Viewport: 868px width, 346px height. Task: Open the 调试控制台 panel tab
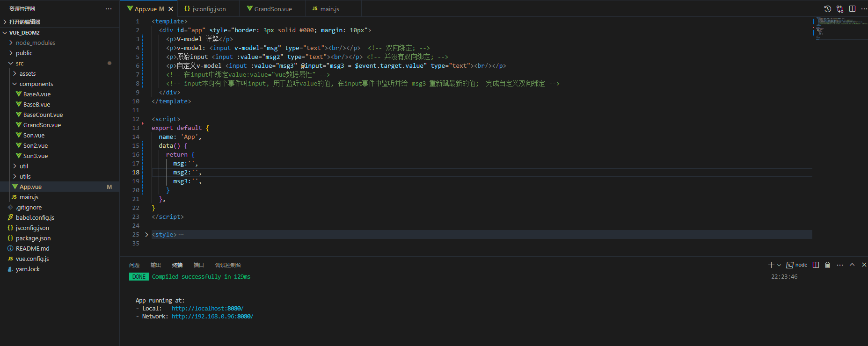tap(228, 265)
